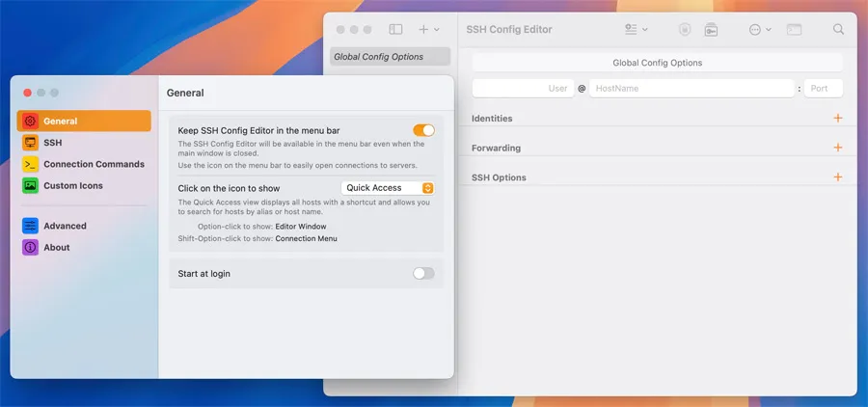Click the search magnifier in the toolbar

pos(838,30)
